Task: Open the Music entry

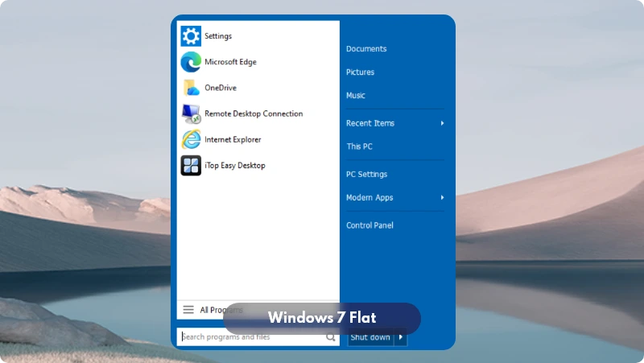Action: coord(356,96)
